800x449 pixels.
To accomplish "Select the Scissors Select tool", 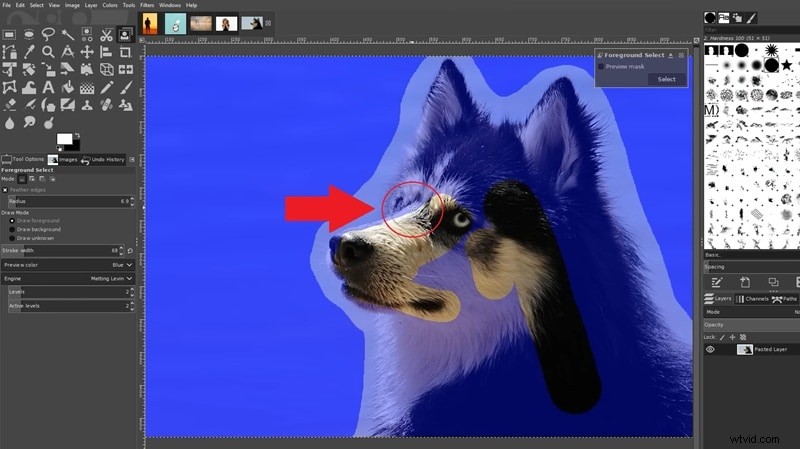I will click(x=106, y=35).
